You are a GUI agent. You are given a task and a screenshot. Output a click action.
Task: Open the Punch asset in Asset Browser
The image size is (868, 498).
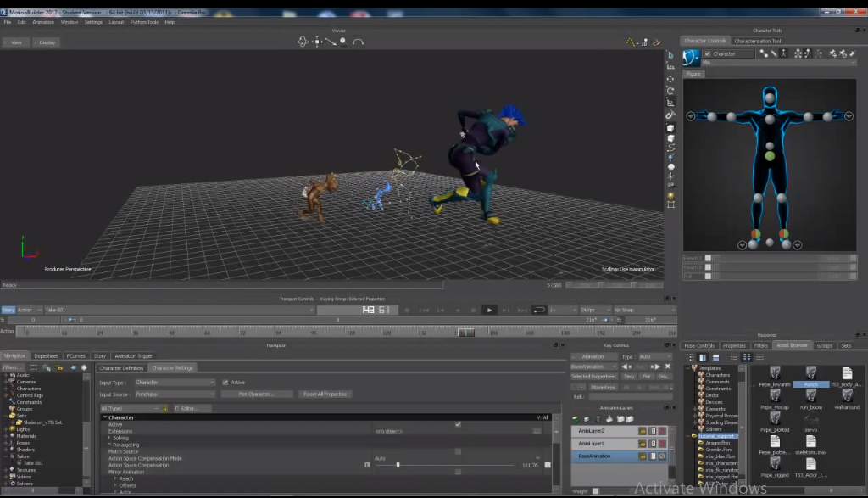(x=811, y=376)
